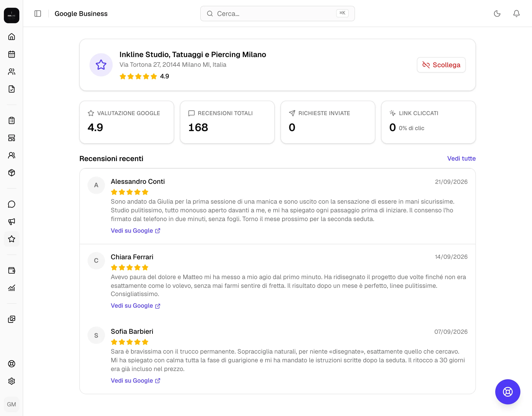Viewport: 532px width, 416px height.
Task: Click the Link Cliccati card
Action: pyautogui.click(x=429, y=122)
